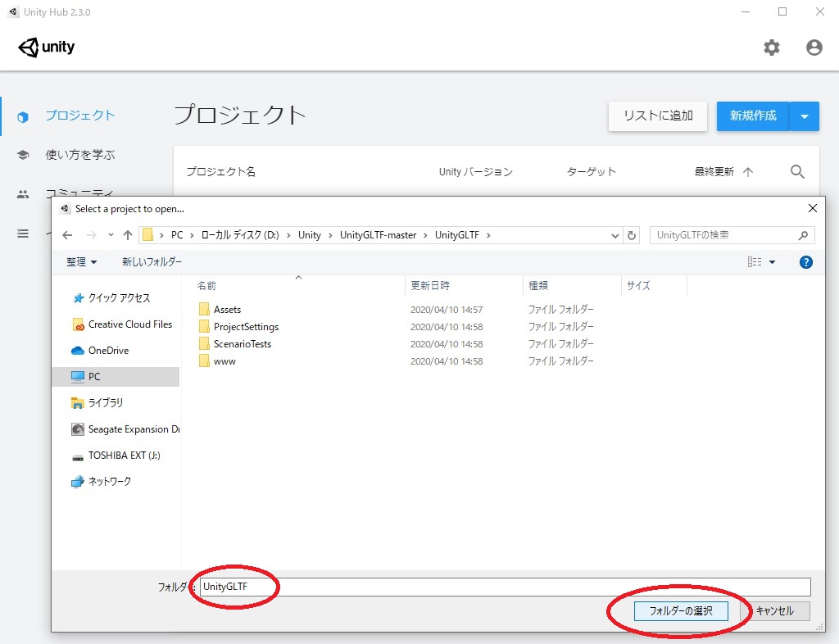Switch to 使い方を学ぶ tab

tap(80, 155)
